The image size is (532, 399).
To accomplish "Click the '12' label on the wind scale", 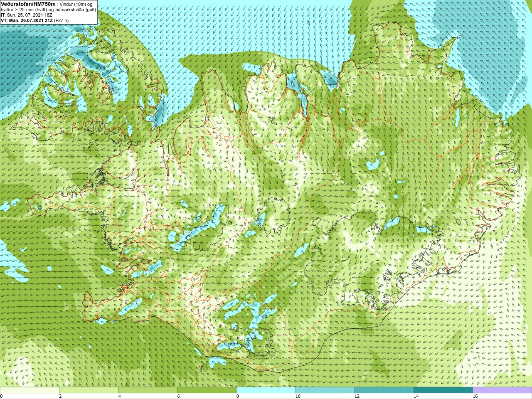I will [x=357, y=396].
